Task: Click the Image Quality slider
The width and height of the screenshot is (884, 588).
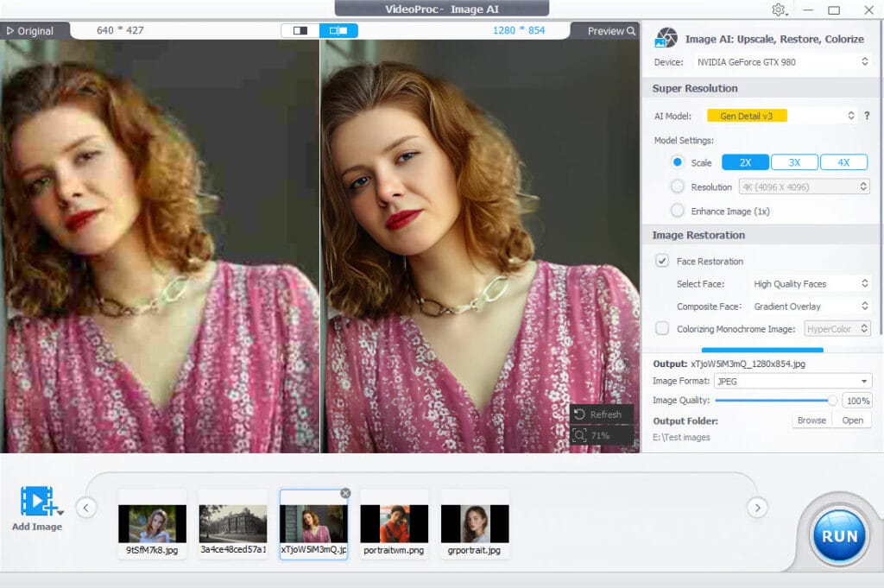Action: click(773, 401)
